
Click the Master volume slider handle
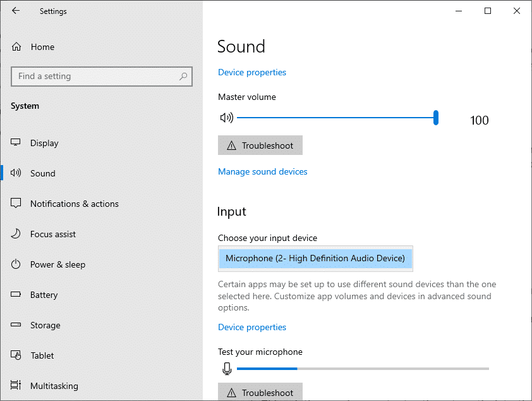click(x=435, y=118)
